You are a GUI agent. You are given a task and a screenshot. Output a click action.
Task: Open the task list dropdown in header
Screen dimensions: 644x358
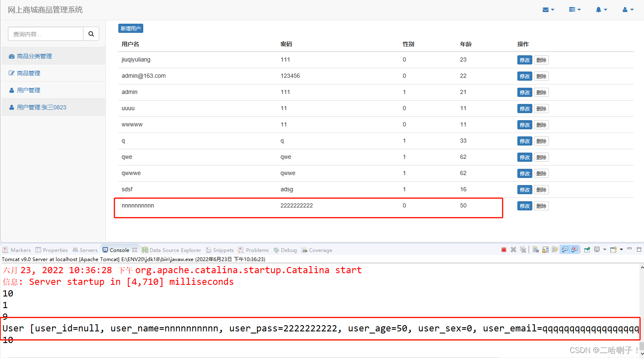coord(575,10)
